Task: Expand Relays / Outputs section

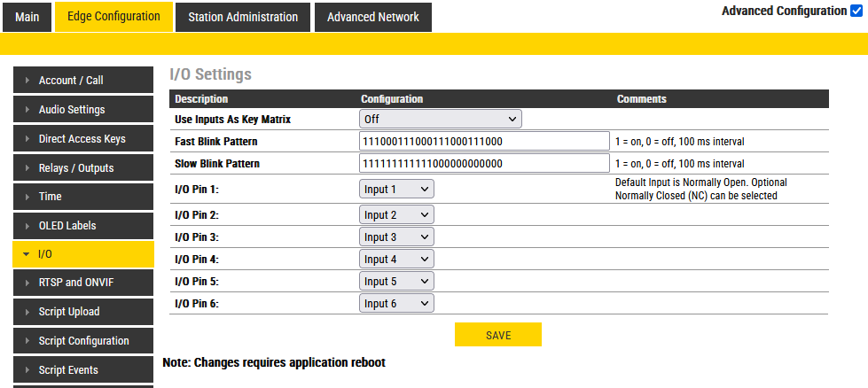Action: tap(83, 168)
